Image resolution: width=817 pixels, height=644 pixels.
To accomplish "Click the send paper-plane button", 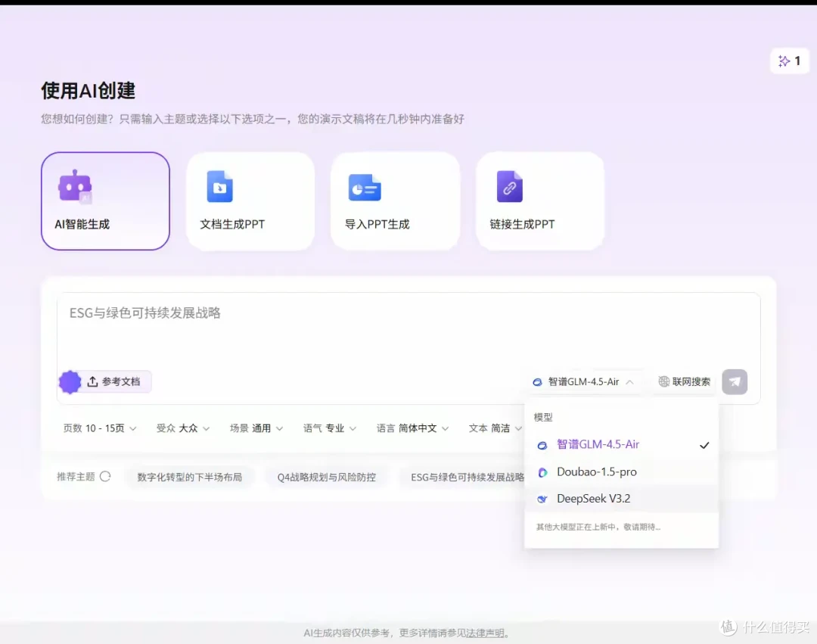I will 735,382.
